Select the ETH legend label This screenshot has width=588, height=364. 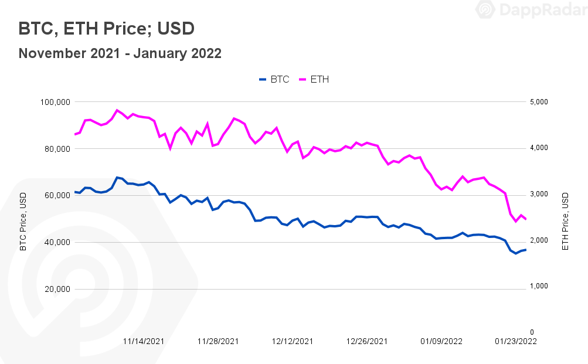pyautogui.click(x=320, y=80)
